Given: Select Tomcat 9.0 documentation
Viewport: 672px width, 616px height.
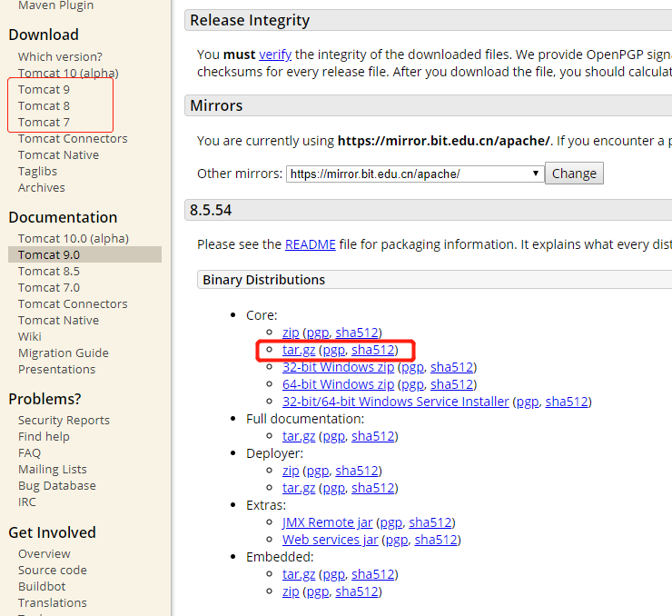Looking at the screenshot, I should [x=84, y=254].
